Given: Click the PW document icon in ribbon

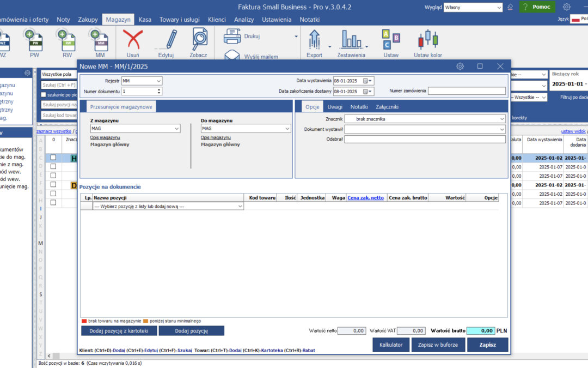Looking at the screenshot, I should (35, 40).
